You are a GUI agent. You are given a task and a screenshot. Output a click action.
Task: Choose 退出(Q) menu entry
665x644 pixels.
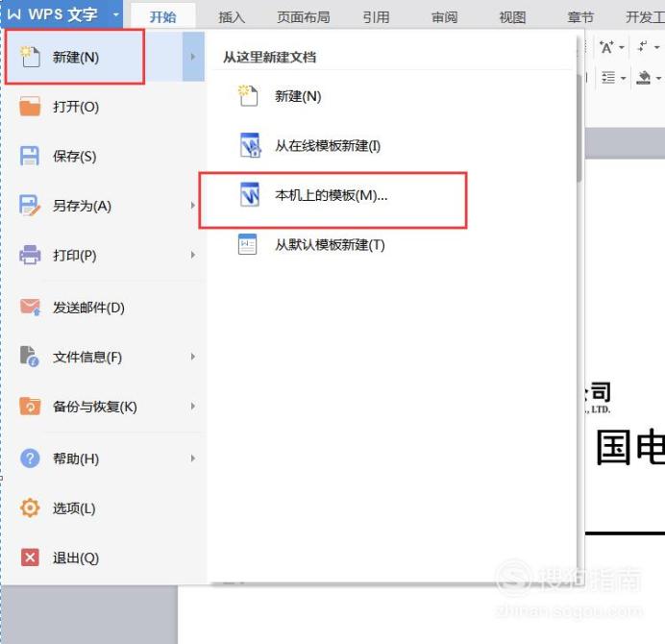104,557
